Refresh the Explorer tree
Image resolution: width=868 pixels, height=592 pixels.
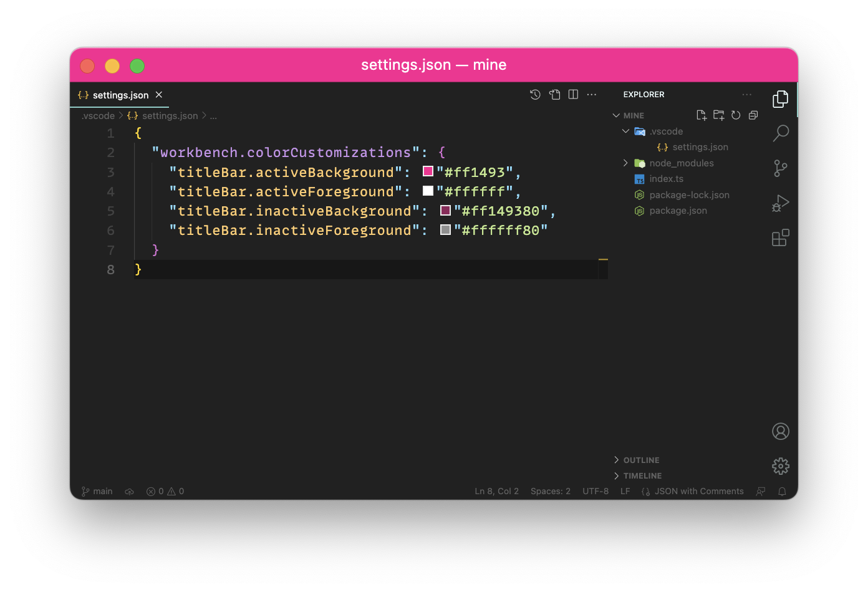736,115
